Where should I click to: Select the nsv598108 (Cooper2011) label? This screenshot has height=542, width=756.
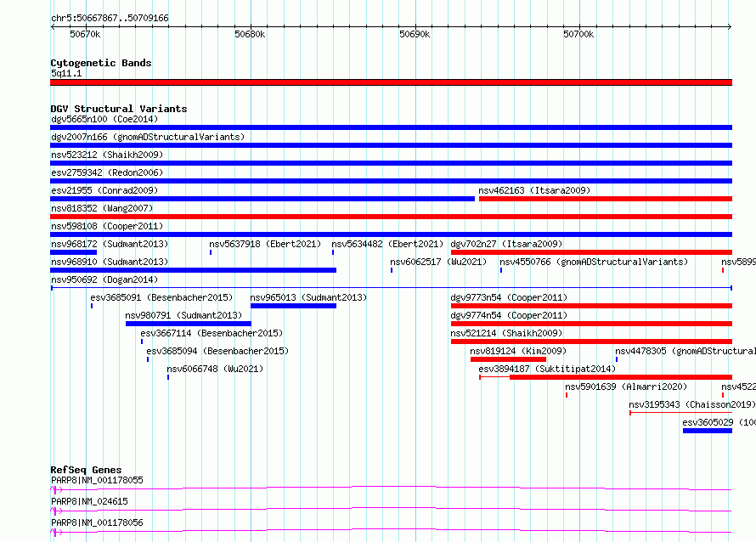[x=107, y=226]
